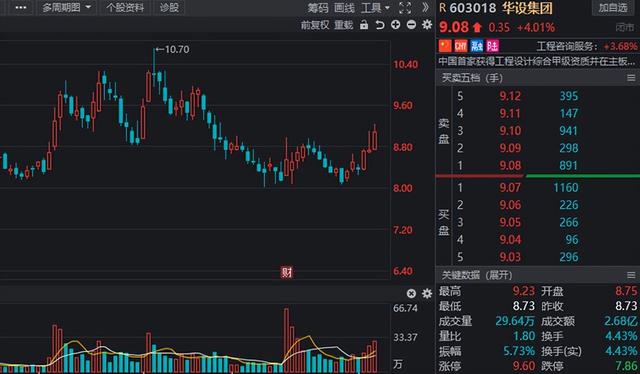Click 重载 to reload chart
This screenshot has width=640, height=374.
343,25
